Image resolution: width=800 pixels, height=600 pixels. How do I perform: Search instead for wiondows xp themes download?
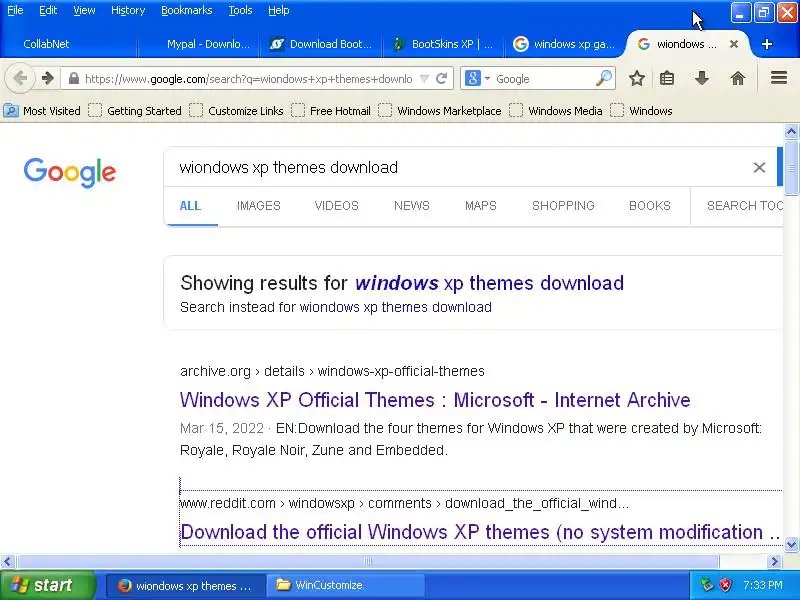pos(395,307)
